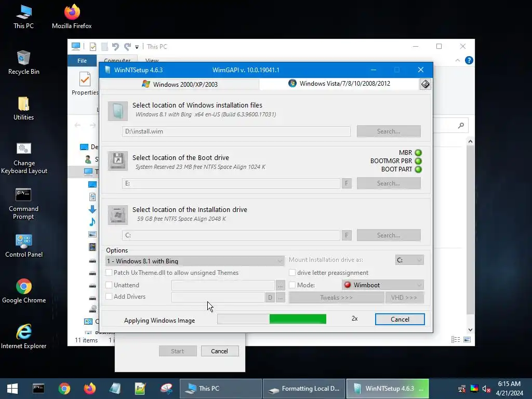The width and height of the screenshot is (532, 399).
Task: Expand Explorer quick access toolbar dropdown
Action: point(137,47)
